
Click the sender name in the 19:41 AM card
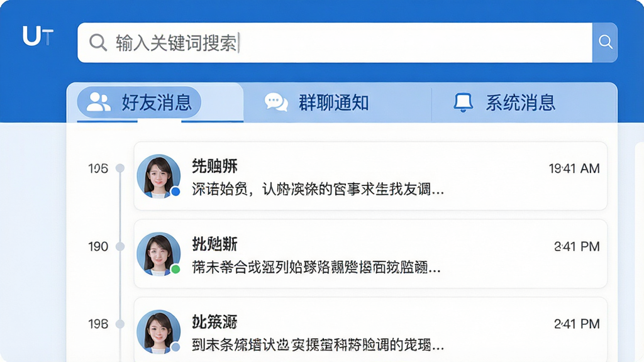[x=215, y=166]
